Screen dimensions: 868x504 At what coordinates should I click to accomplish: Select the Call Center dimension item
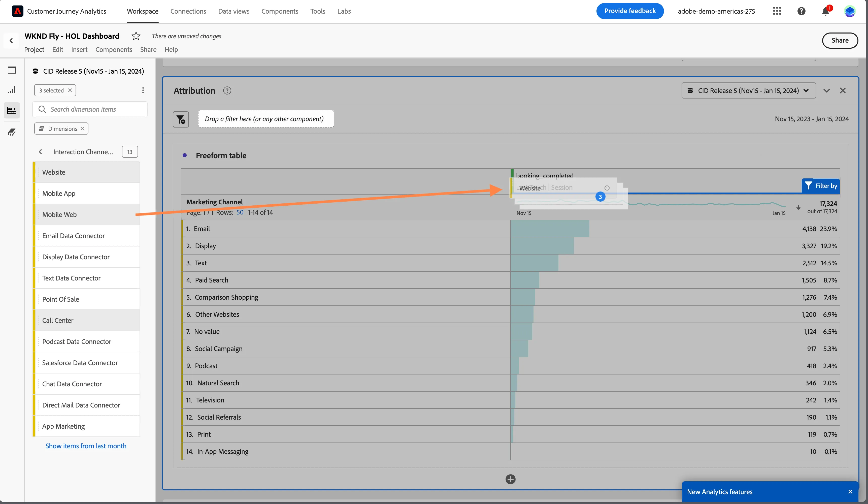(86, 320)
